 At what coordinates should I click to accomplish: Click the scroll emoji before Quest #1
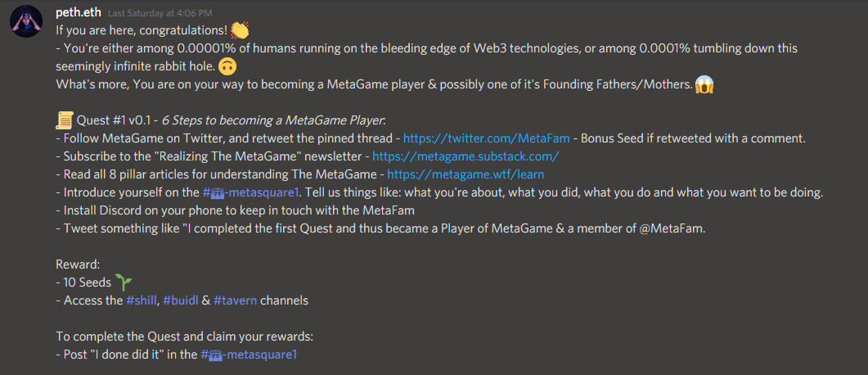[x=65, y=121]
